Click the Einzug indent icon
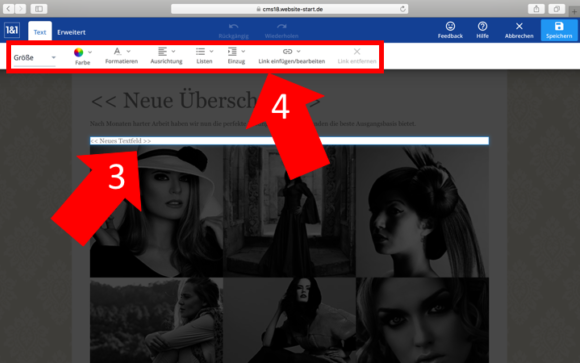Screen dimensions: 580x363 pyautogui.click(x=232, y=51)
